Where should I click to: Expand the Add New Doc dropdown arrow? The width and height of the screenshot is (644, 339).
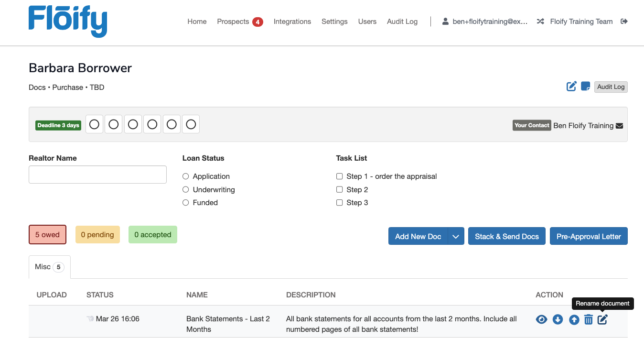pyautogui.click(x=456, y=237)
